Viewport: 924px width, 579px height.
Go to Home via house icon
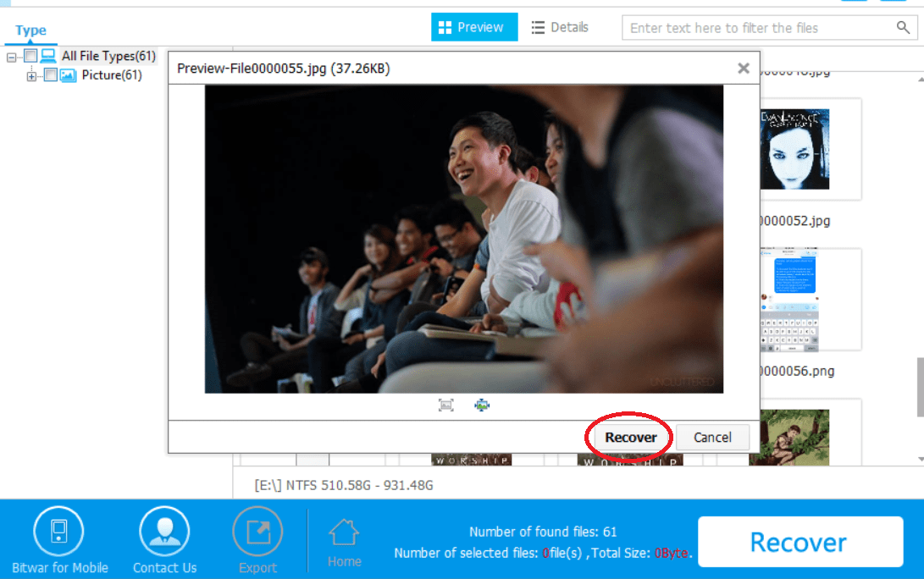coord(344,533)
